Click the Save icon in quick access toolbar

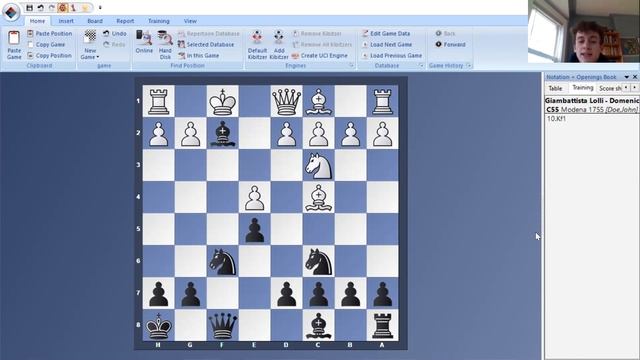coord(29,7)
